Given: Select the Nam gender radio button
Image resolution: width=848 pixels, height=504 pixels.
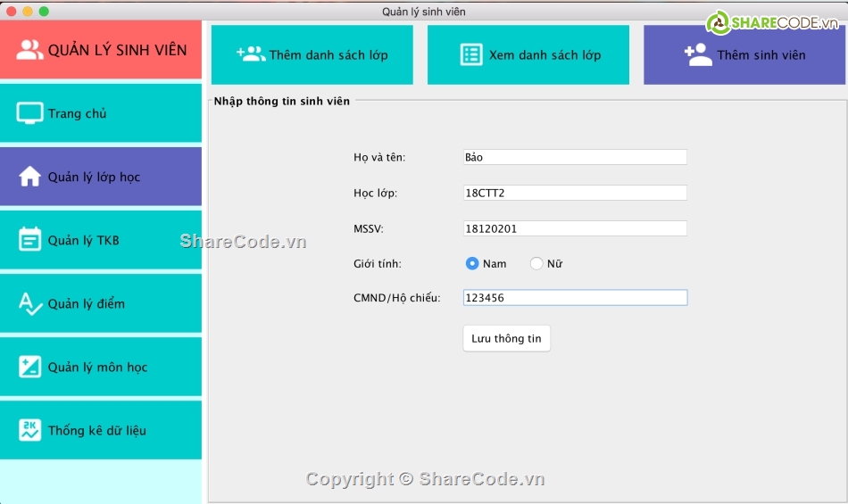Looking at the screenshot, I should (x=473, y=263).
